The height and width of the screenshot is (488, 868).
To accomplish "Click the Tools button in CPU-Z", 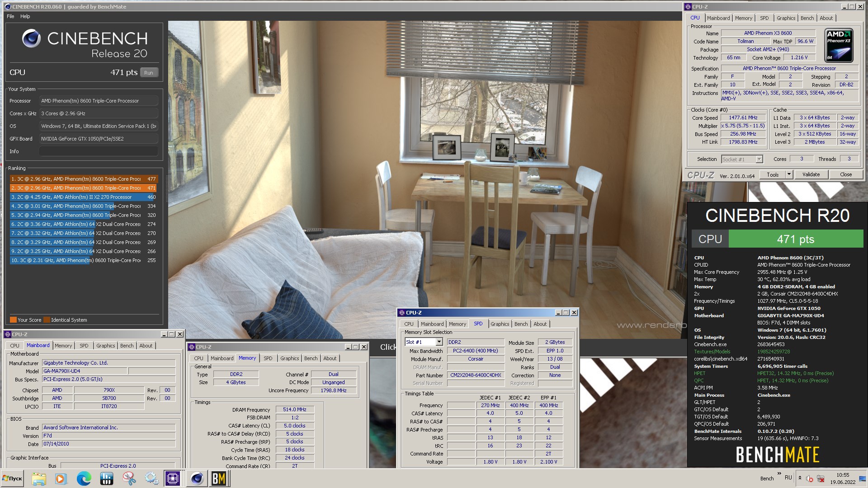I will [x=773, y=174].
